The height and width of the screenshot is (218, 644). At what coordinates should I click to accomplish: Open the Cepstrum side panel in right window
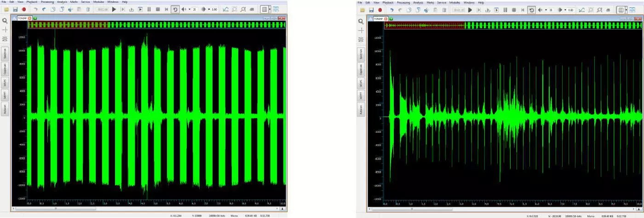tap(361, 70)
